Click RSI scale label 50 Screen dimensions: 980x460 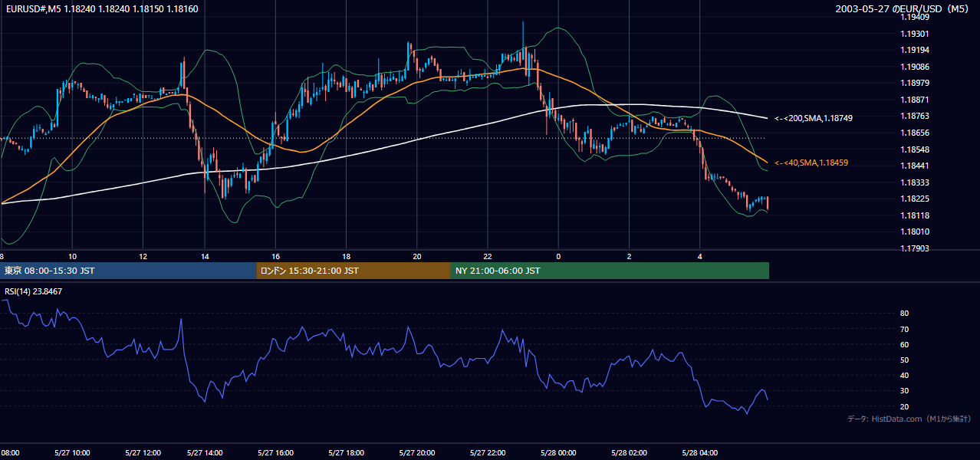tap(905, 360)
